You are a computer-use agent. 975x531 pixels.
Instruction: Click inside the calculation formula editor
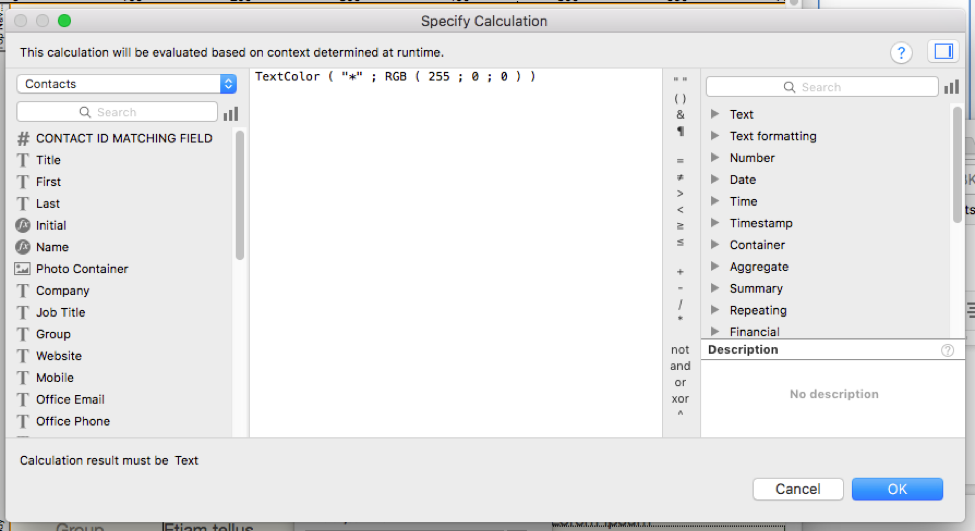(x=456, y=252)
